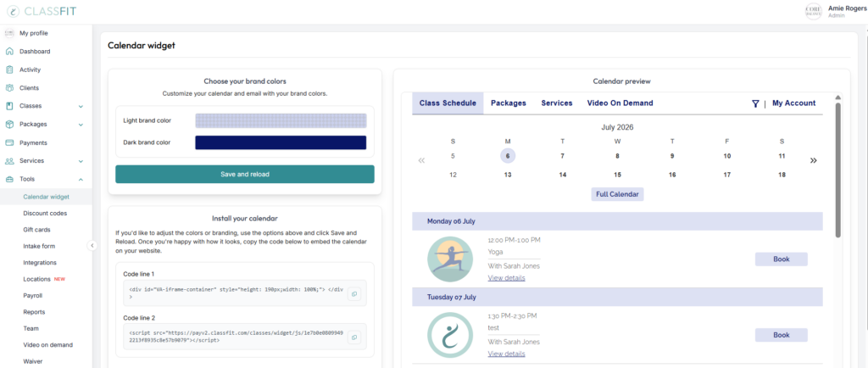View details of the test class

[x=507, y=354]
